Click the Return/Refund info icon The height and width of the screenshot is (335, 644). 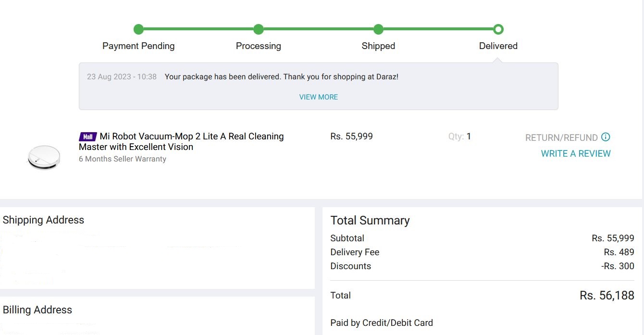click(606, 137)
